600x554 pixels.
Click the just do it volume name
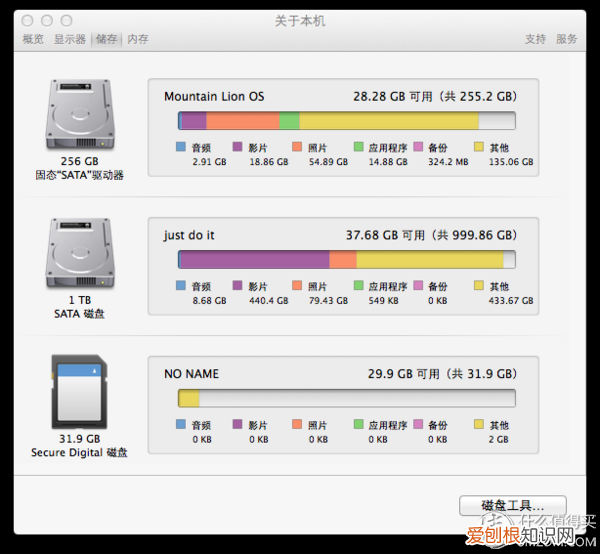[x=189, y=235]
